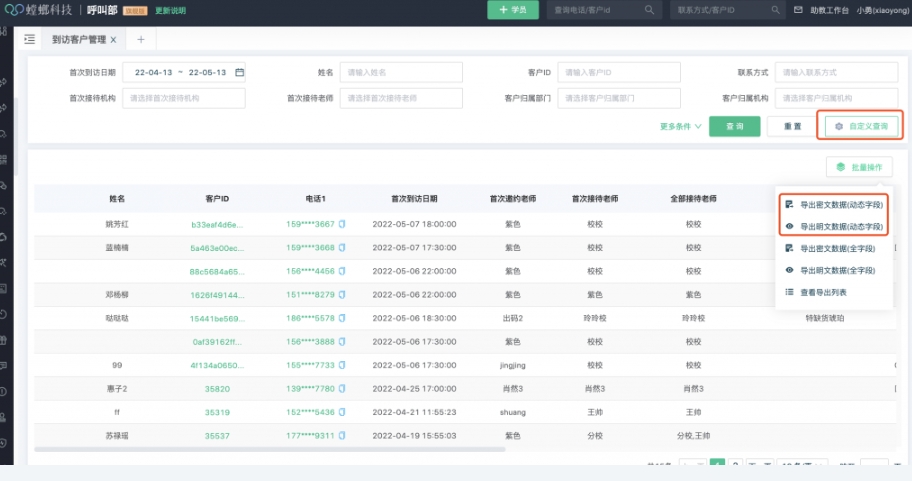
Task: Click the green 查询 button
Action: tap(735, 126)
